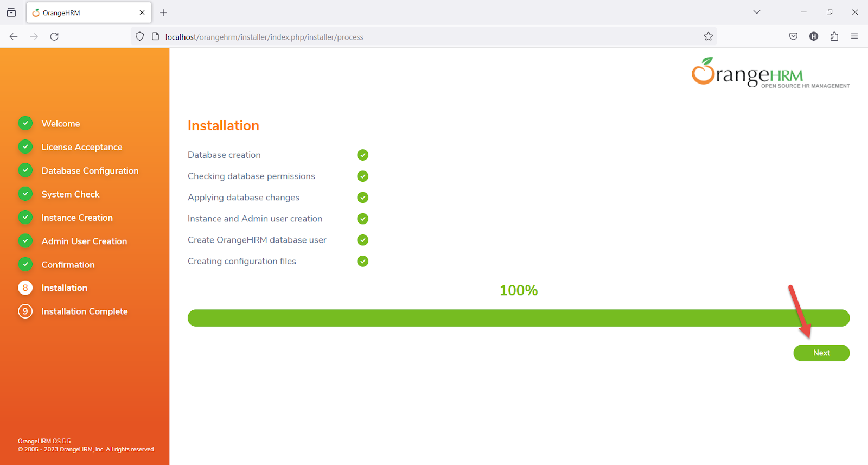This screenshot has height=465, width=868.
Task: Select the Confirmation sidebar step
Action: (x=68, y=265)
